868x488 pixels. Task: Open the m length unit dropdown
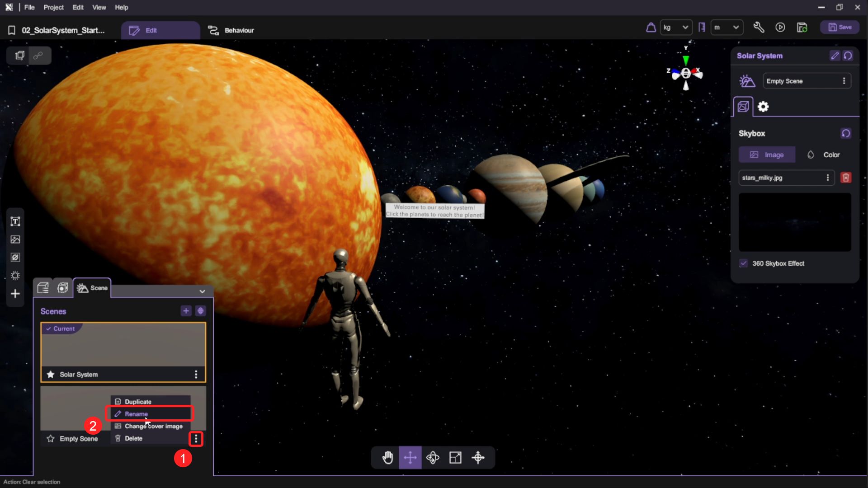tap(726, 28)
